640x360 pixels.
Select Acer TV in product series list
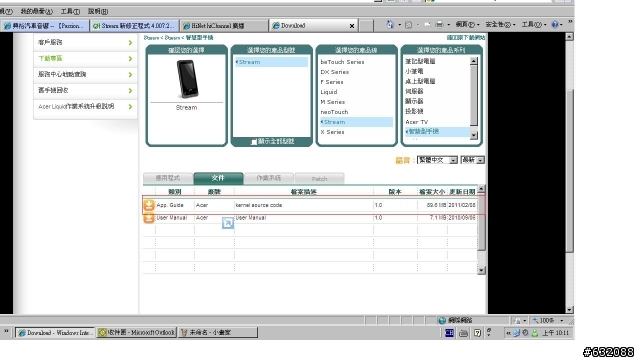pyautogui.click(x=416, y=122)
